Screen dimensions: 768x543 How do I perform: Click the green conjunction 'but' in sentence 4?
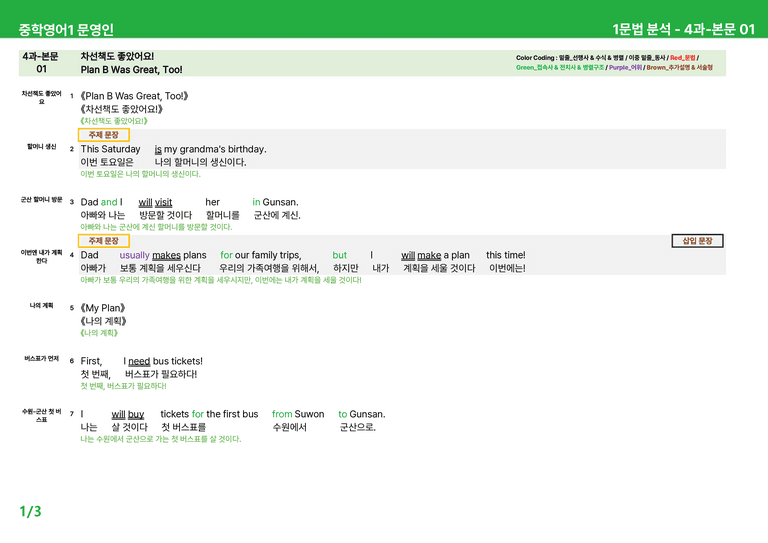pos(339,255)
